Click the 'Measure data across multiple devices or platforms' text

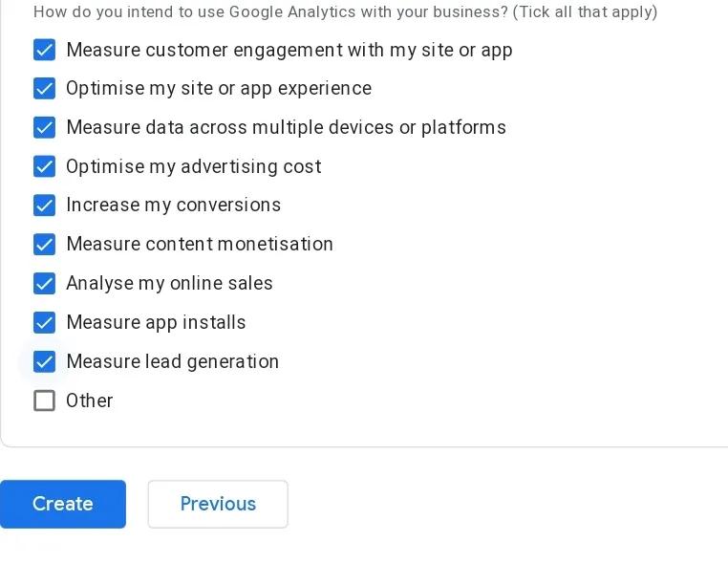pos(286,128)
